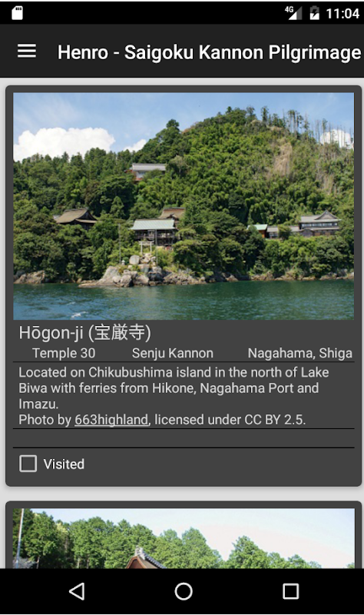
Task: Tap the Android back button
Action: point(77,591)
